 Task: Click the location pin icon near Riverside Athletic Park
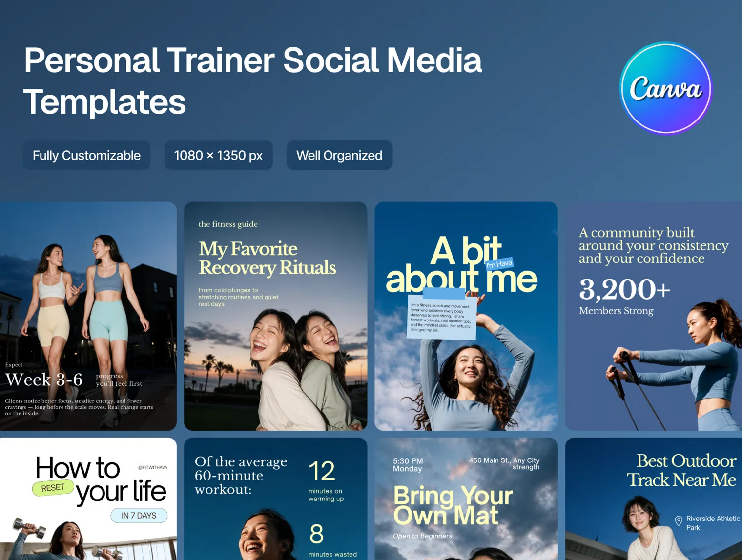[679, 521]
